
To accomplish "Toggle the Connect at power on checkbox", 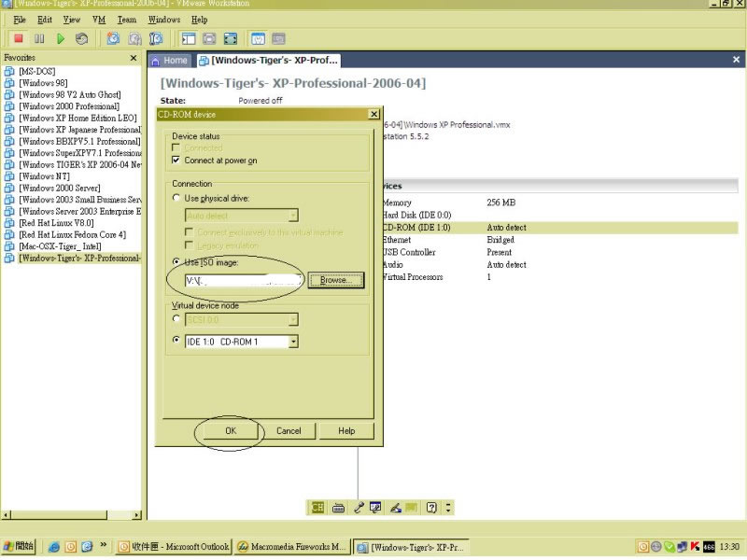I will coord(176,160).
